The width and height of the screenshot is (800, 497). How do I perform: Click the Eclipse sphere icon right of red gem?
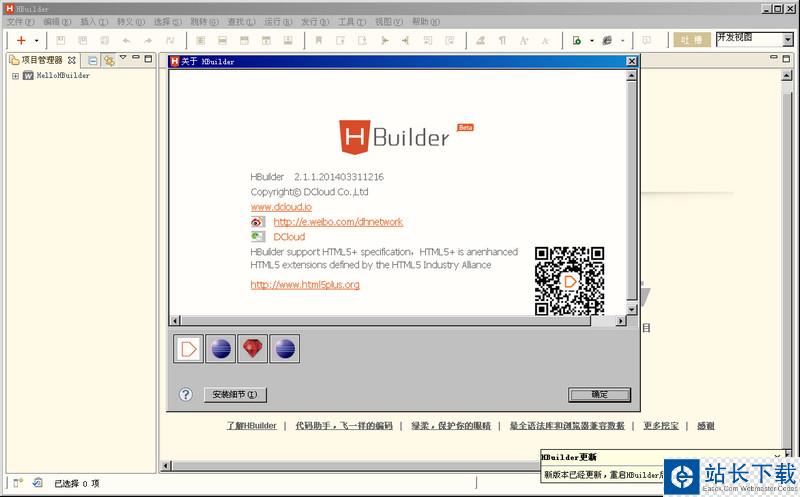(285, 349)
